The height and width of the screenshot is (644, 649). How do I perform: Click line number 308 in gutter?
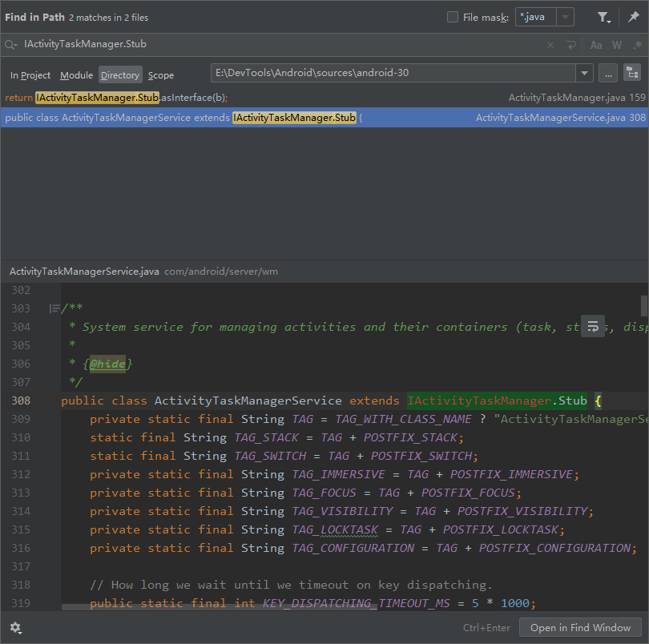[21, 400]
